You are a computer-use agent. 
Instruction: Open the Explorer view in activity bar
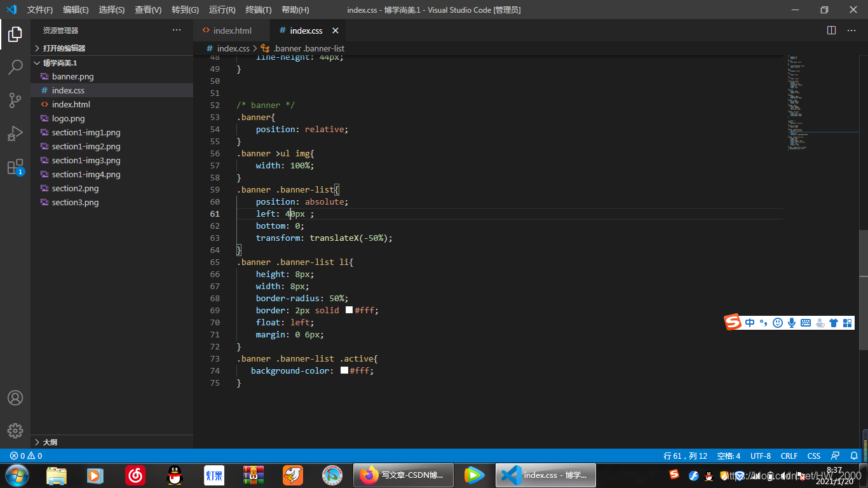[15, 34]
